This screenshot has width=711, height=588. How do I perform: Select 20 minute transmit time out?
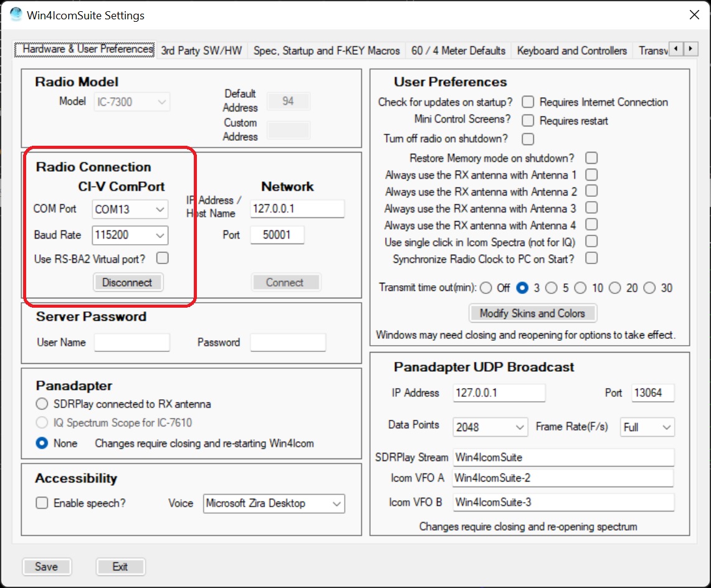[615, 288]
